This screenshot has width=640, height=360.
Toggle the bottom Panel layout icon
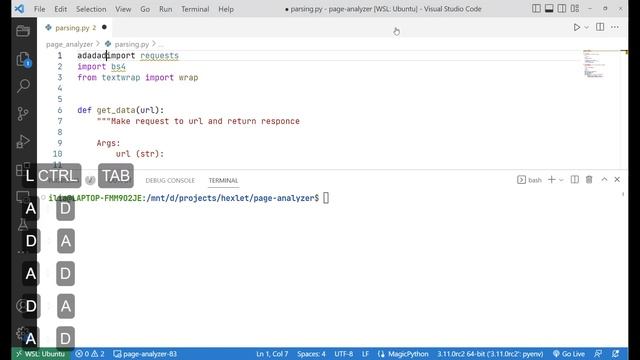click(x=549, y=9)
